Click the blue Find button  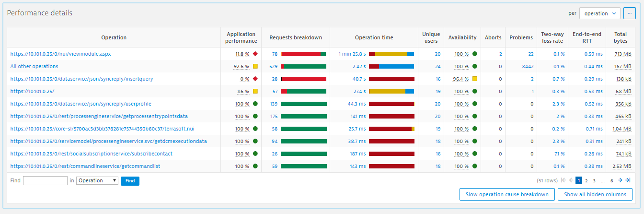point(130,181)
